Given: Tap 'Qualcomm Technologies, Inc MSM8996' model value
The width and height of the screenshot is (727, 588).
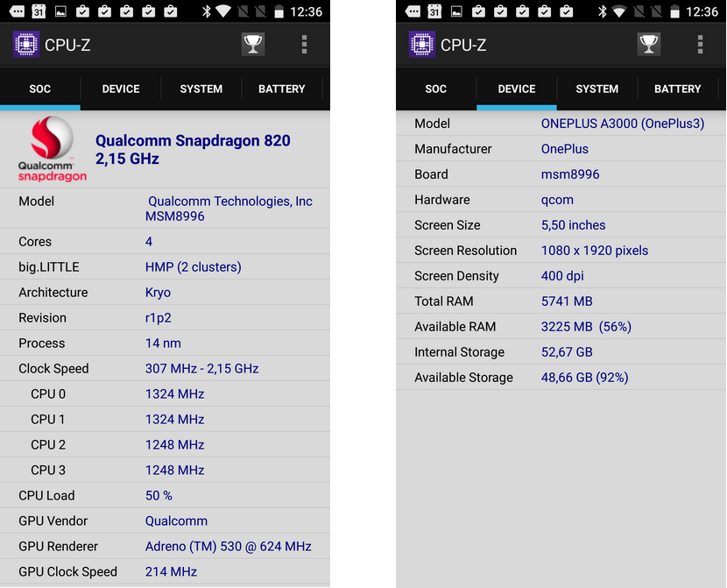Looking at the screenshot, I should click(229, 209).
